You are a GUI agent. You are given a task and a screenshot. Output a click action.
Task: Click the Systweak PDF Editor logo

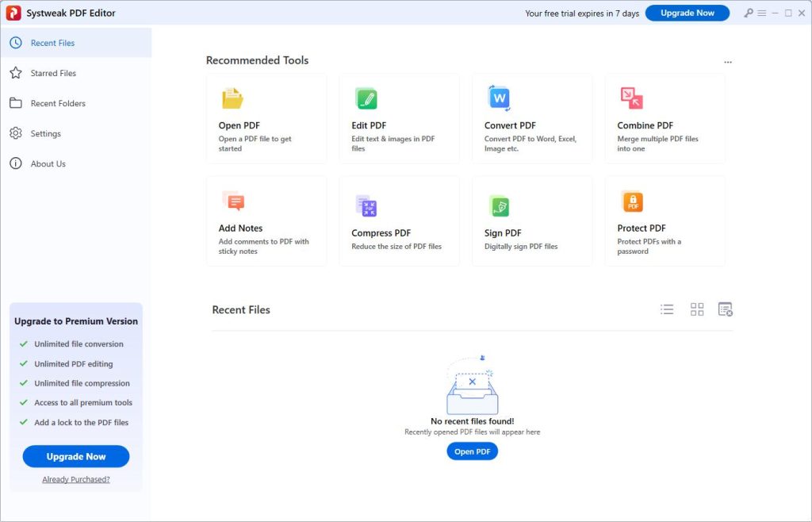coord(13,13)
